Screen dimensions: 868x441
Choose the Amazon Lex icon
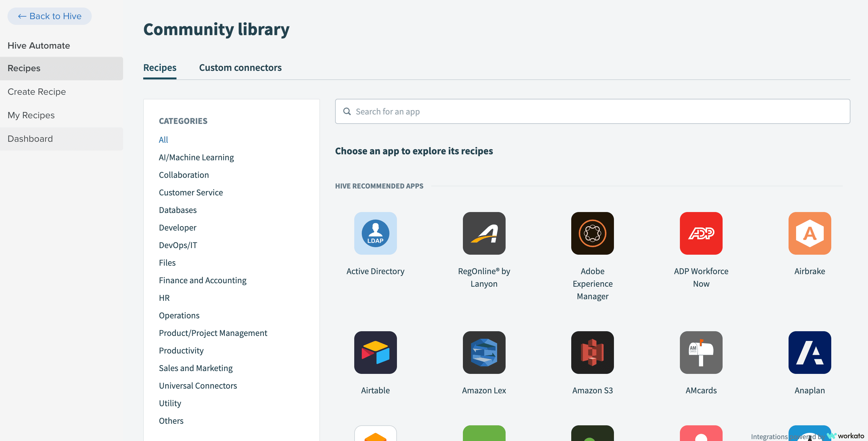coord(484,352)
